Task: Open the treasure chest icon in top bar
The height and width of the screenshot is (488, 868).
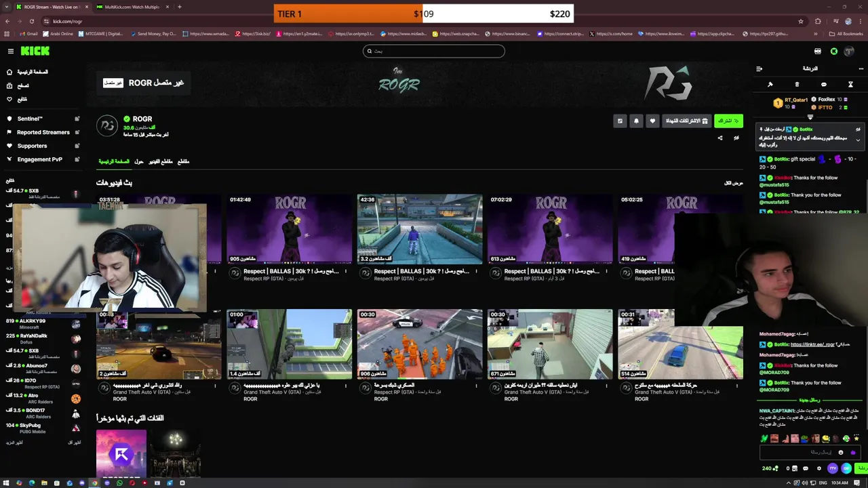Action: 817,52
